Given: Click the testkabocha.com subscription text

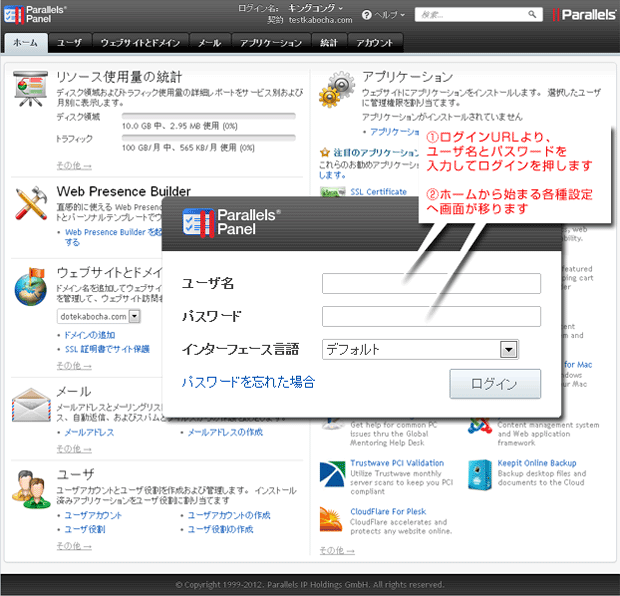Looking at the screenshot, I should tap(320, 20).
